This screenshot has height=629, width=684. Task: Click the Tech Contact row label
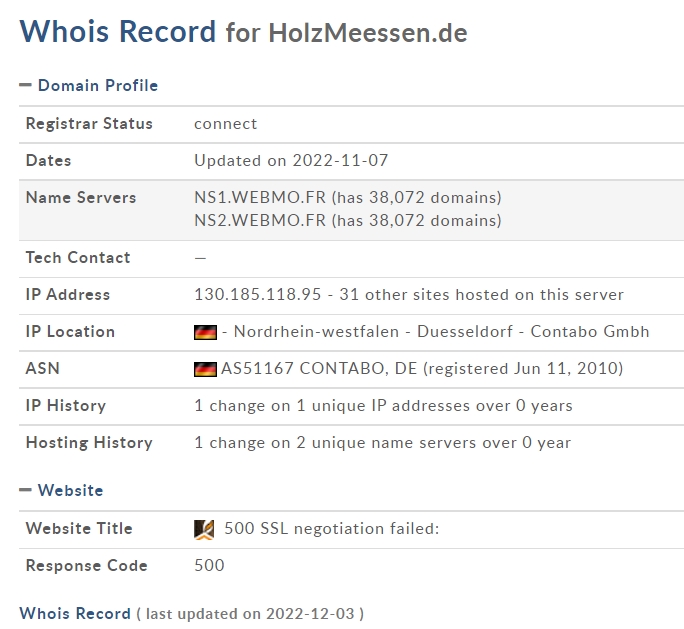click(x=78, y=257)
